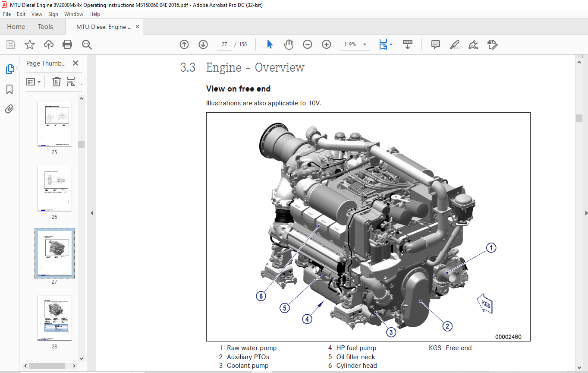Image resolution: width=588 pixels, height=373 pixels.
Task: Open the File menu
Action: (x=7, y=14)
